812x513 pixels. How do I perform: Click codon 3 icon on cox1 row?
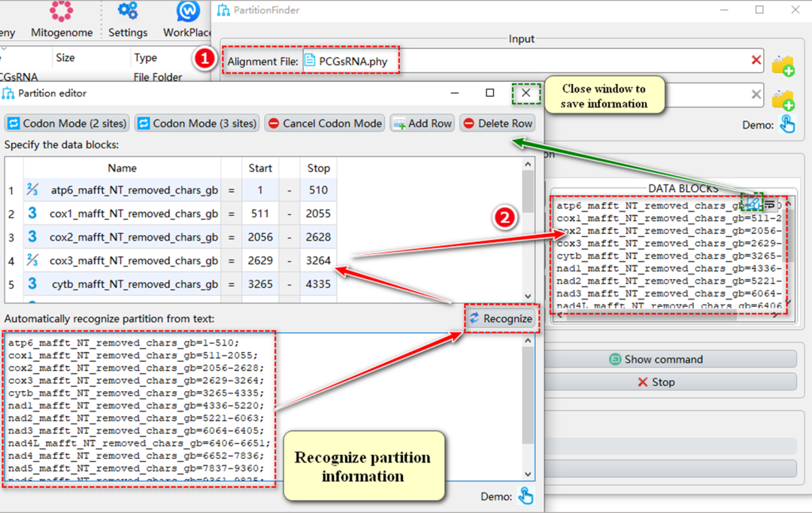(32, 213)
